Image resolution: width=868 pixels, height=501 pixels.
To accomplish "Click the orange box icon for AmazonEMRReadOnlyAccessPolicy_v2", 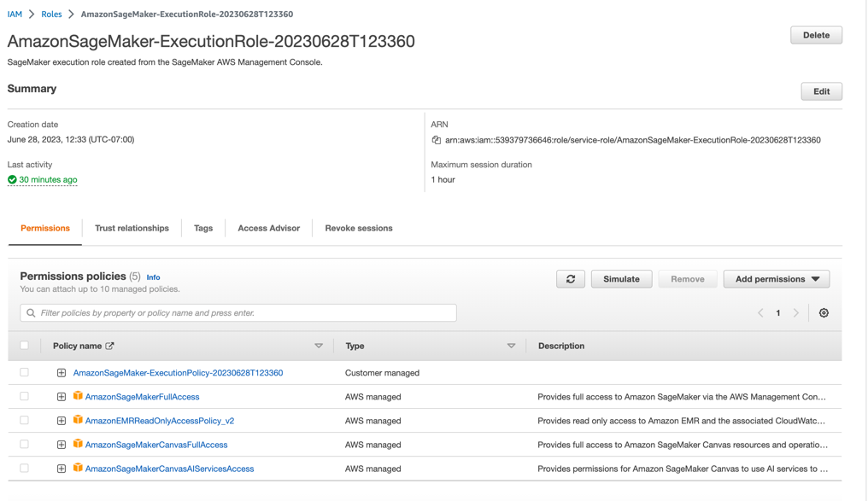I will tap(78, 420).
